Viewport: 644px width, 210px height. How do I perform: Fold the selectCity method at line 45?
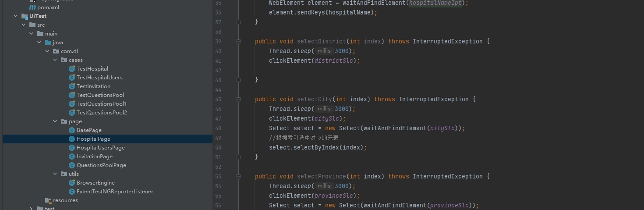coord(238,100)
